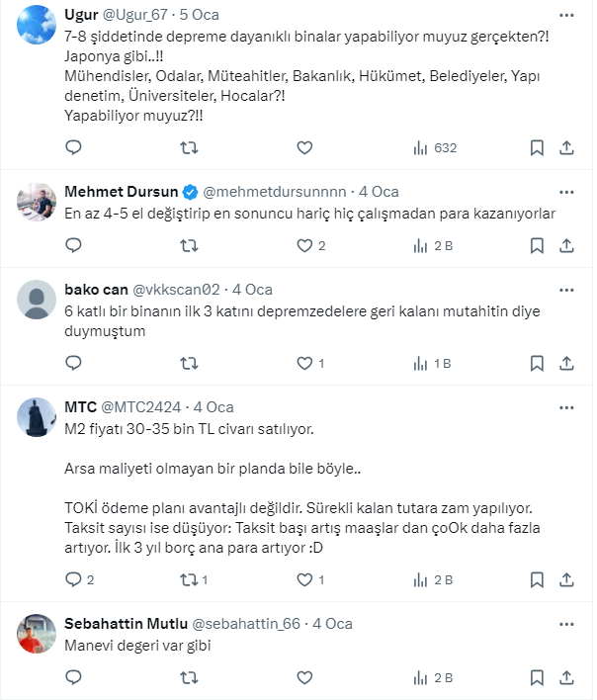Bookmark Sebahattin Mutlu's tweet
The image size is (597, 700).
537,678
